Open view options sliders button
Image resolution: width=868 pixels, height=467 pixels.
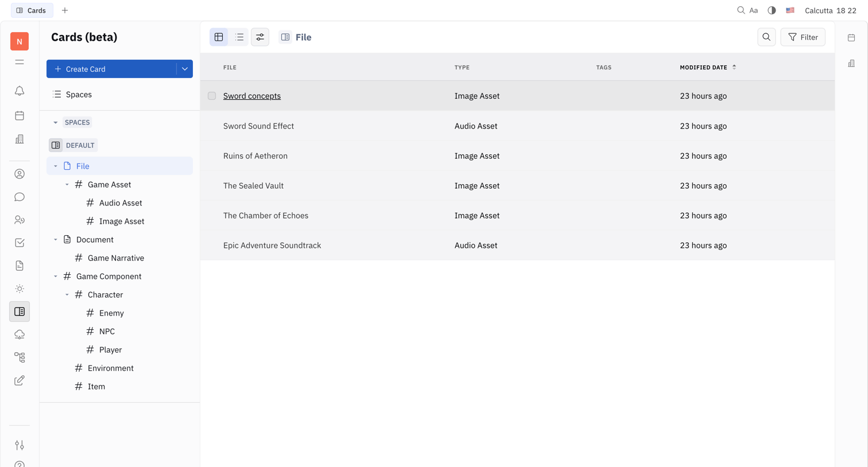(260, 37)
